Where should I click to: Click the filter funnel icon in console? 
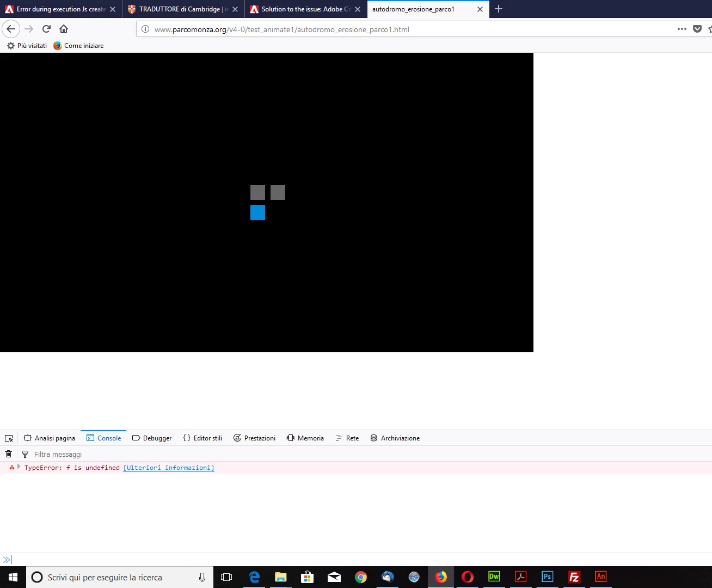[x=24, y=454]
